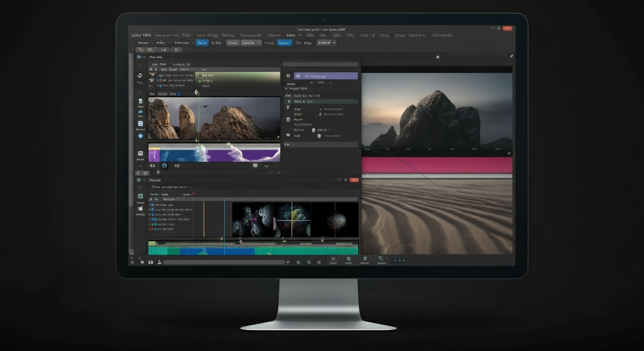The width and height of the screenshot is (644, 351).
Task: Click the record circle icon next to play
Action: pos(142,262)
